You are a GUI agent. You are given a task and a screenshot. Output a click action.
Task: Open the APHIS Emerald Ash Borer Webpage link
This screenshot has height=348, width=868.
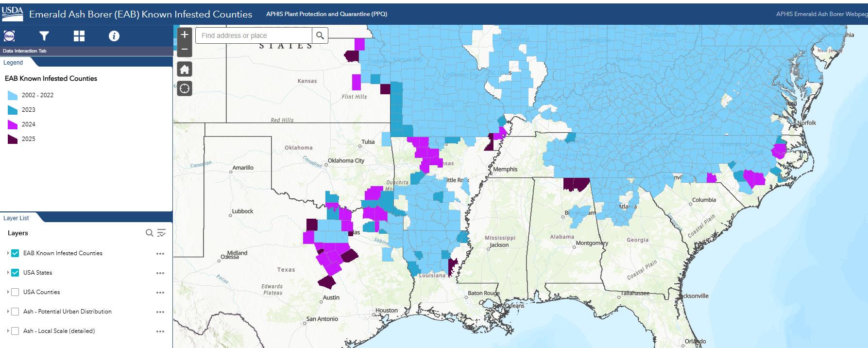[x=821, y=14]
